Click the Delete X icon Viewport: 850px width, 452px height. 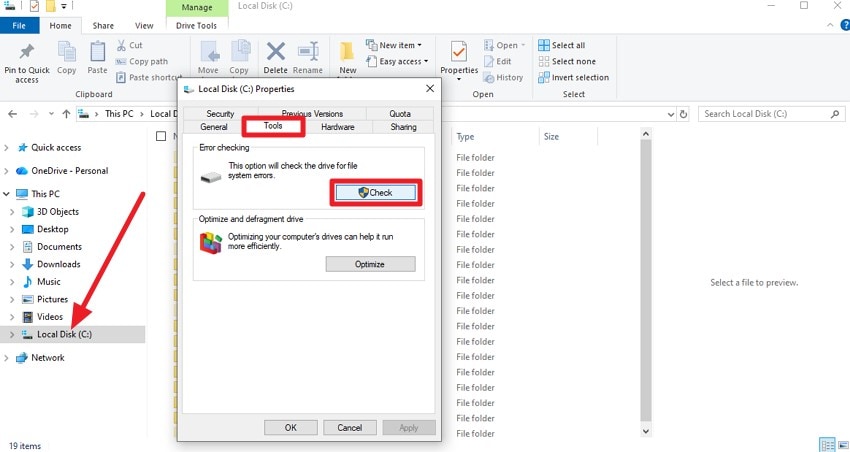click(x=275, y=52)
